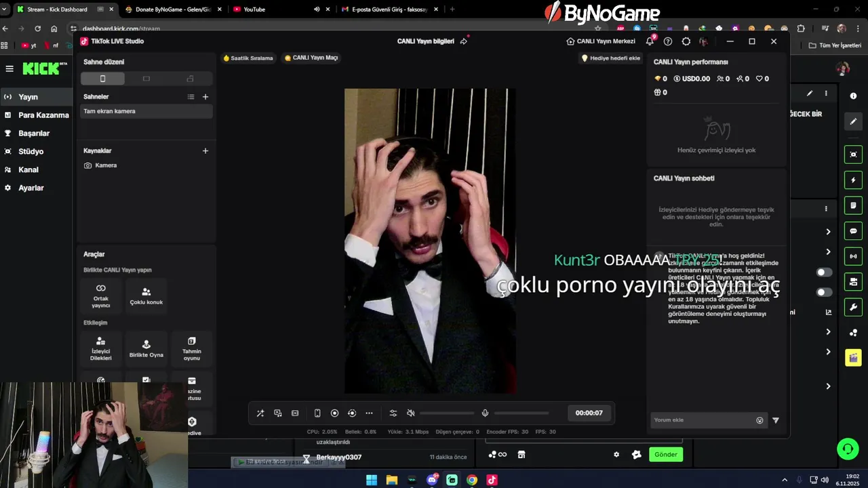Select the dual-screen scene layout

point(190,79)
